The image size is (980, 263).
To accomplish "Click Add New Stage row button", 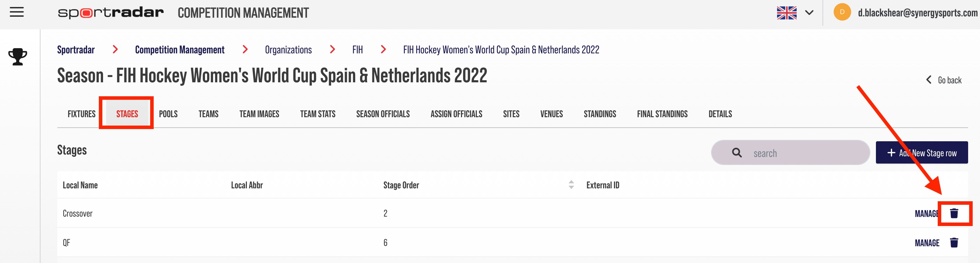I will tap(921, 153).
